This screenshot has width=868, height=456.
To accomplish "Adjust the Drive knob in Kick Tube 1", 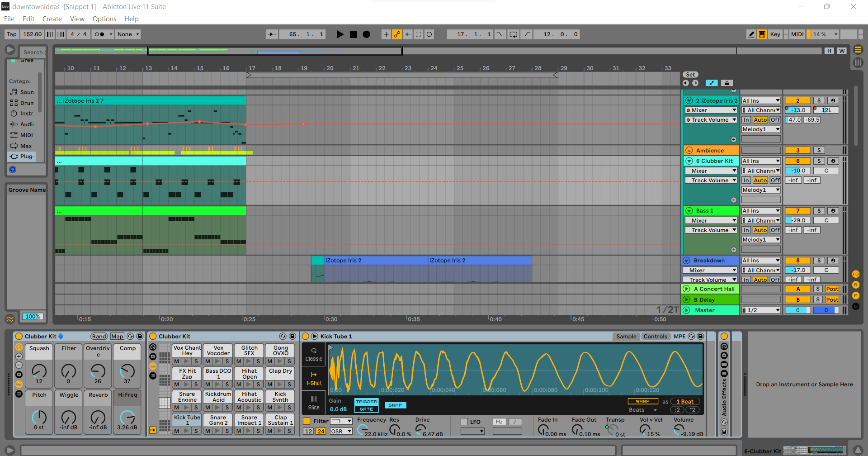I will click(x=420, y=429).
